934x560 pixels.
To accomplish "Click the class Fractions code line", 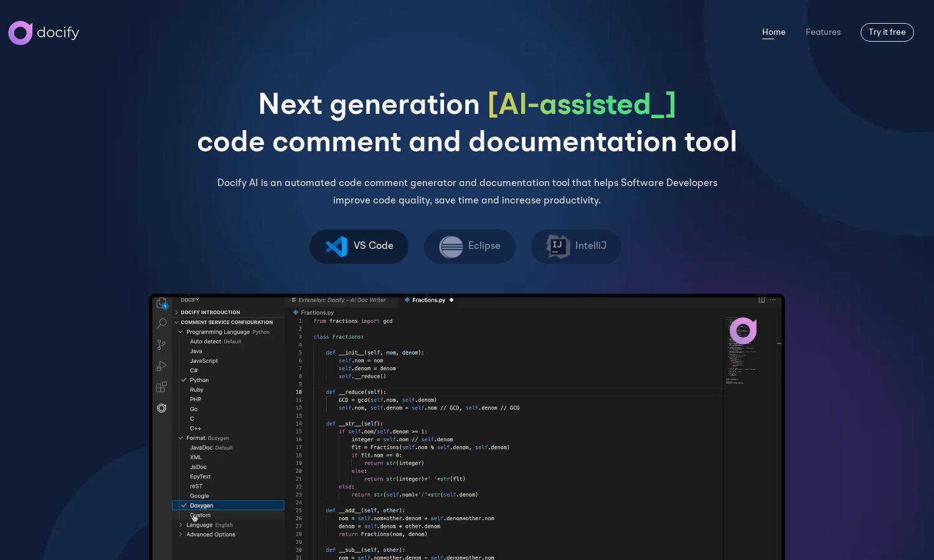I will pos(339,337).
